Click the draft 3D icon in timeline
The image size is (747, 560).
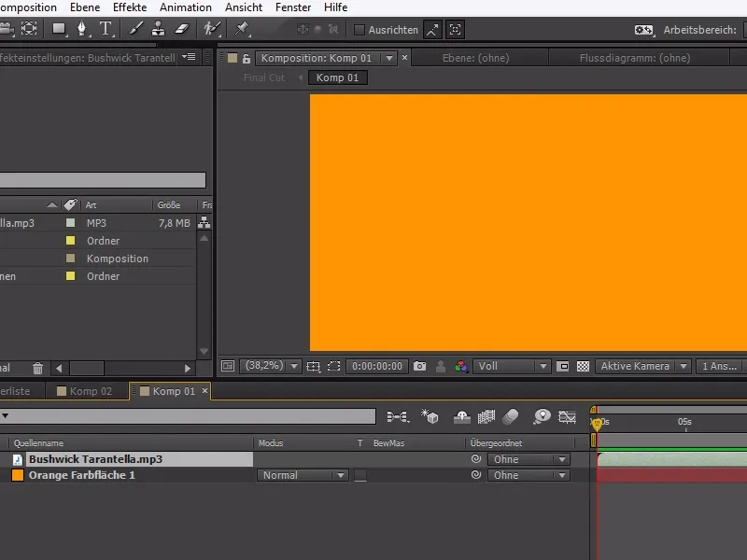pos(430,416)
